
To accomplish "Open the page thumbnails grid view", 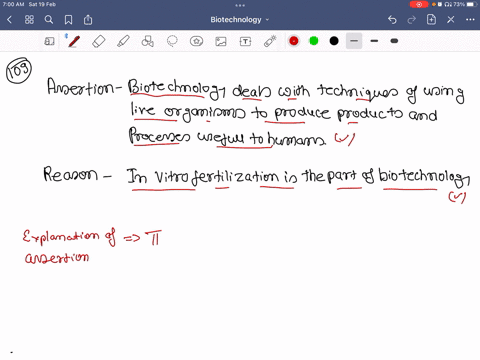I will pyautogui.click(x=29, y=20).
